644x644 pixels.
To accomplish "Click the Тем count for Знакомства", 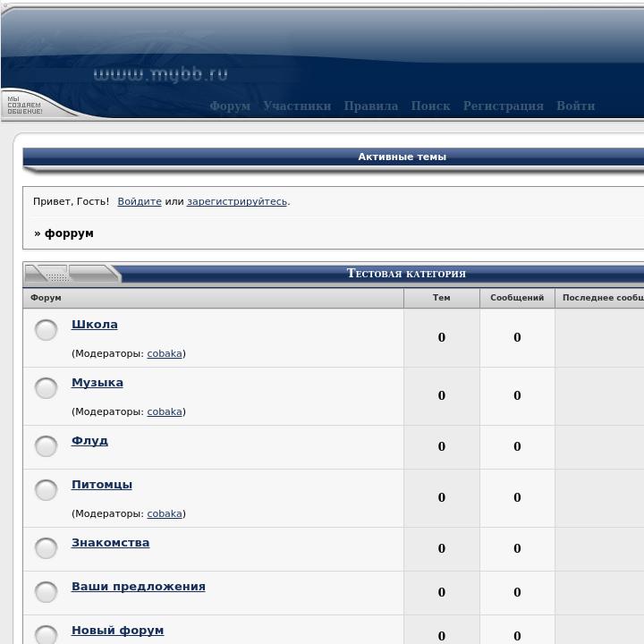I will point(442,548).
